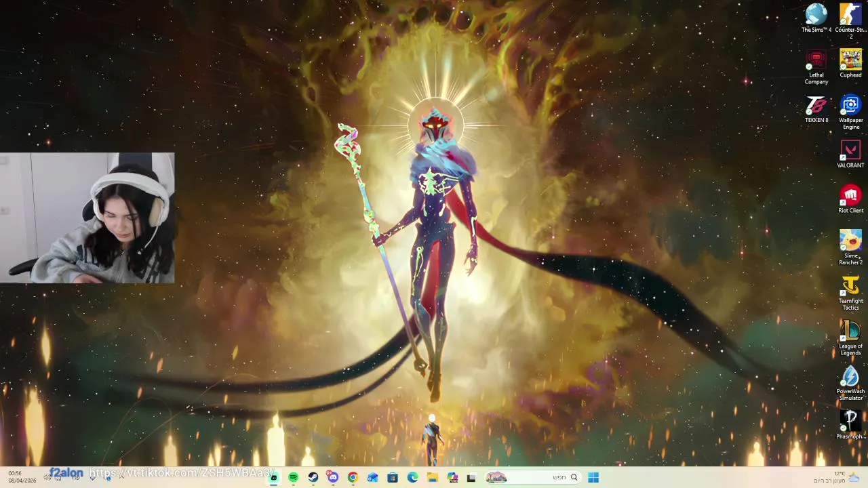Click the search highlight picture in the search box
Viewport: 868px width, 488px height.
point(496,478)
